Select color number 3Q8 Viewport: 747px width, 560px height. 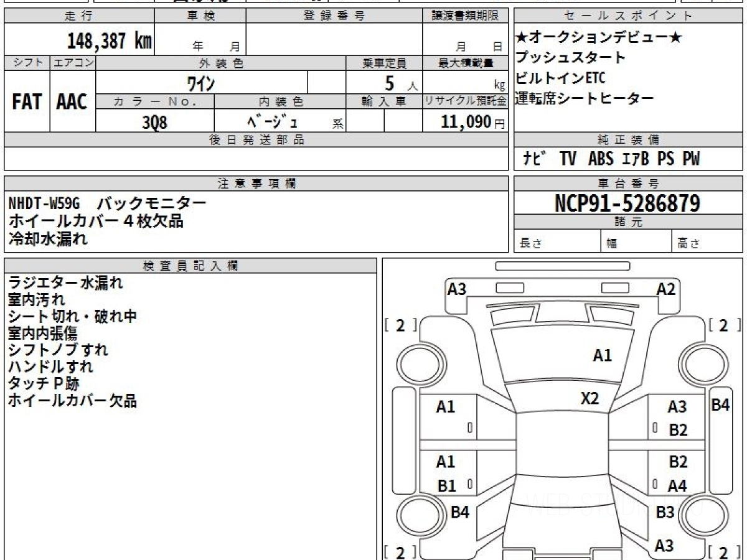155,122
